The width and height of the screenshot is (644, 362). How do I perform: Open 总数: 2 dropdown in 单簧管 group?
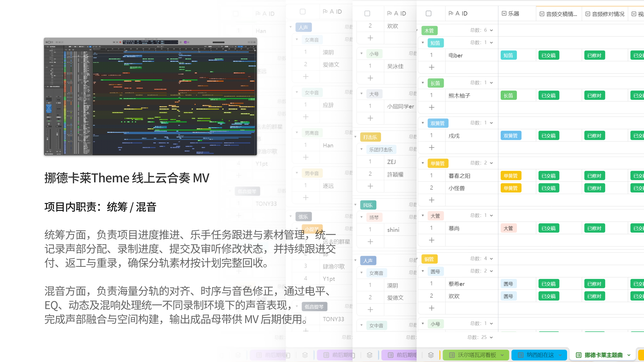click(481, 163)
